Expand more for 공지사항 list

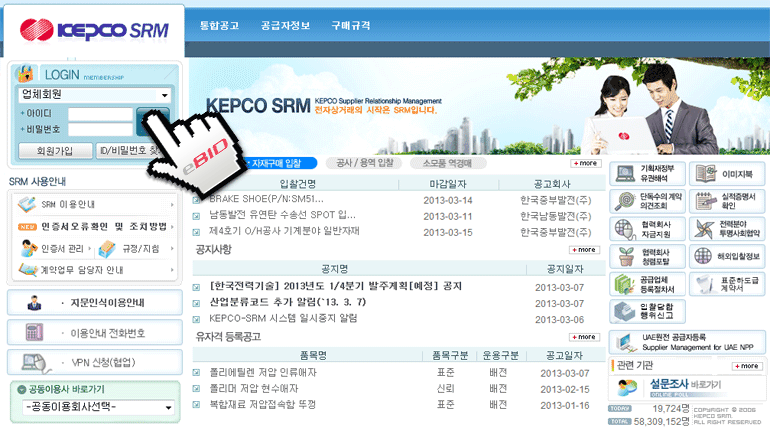point(584,250)
